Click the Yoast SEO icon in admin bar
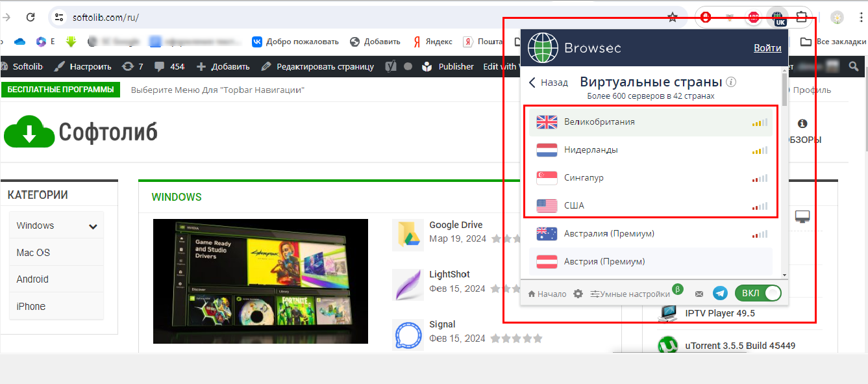 [391, 66]
